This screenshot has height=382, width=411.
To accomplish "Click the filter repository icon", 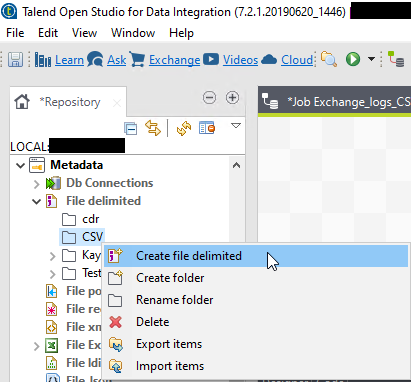I will (207, 128).
